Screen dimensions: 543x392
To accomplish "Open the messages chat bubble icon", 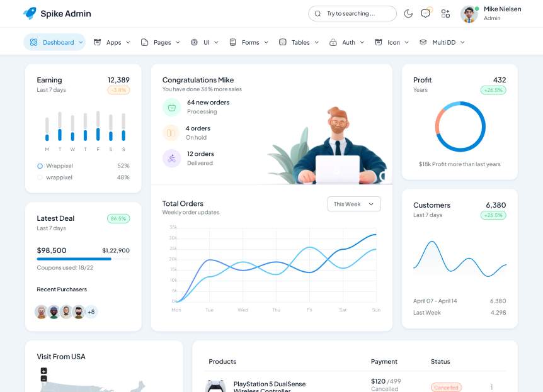I will 426,13.
